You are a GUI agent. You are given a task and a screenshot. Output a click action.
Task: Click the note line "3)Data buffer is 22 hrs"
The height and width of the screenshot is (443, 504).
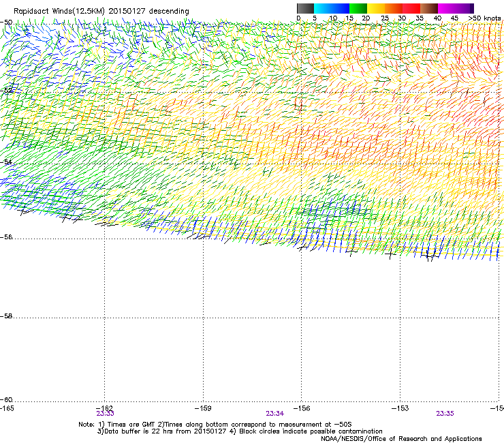[x=240, y=431]
